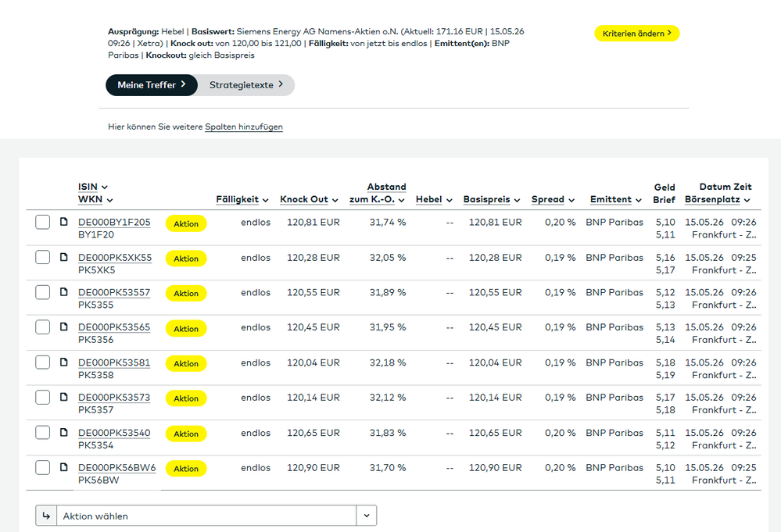This screenshot has height=532, width=781.
Task: Check the box for DE000PK53573
Action: [43, 397]
